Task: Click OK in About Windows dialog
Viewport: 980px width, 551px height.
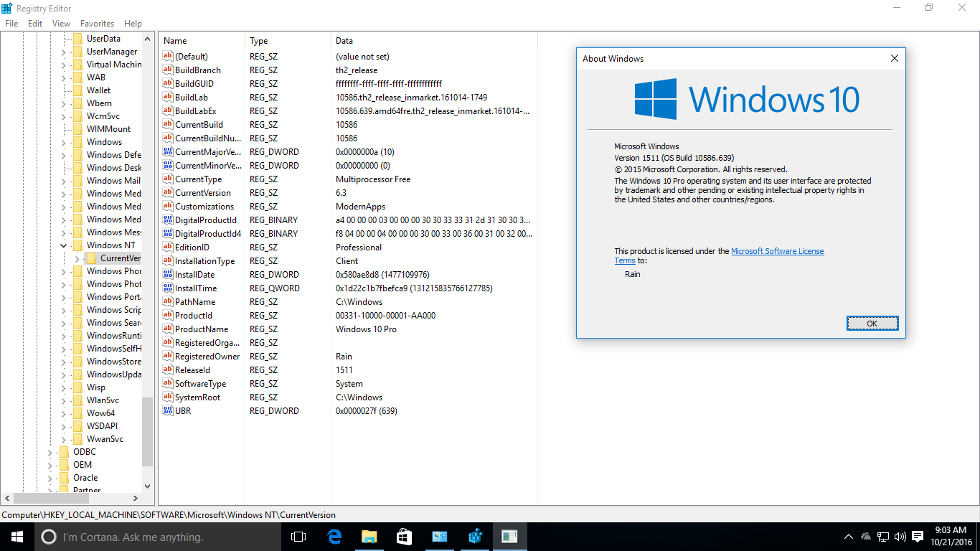Action: pos(872,324)
